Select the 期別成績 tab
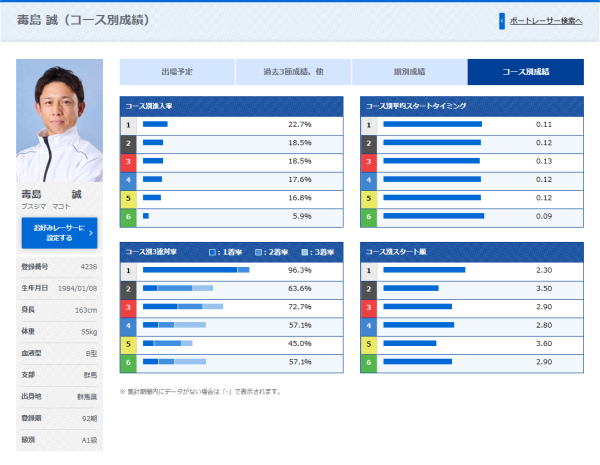This screenshot has width=600, height=465. click(x=409, y=72)
